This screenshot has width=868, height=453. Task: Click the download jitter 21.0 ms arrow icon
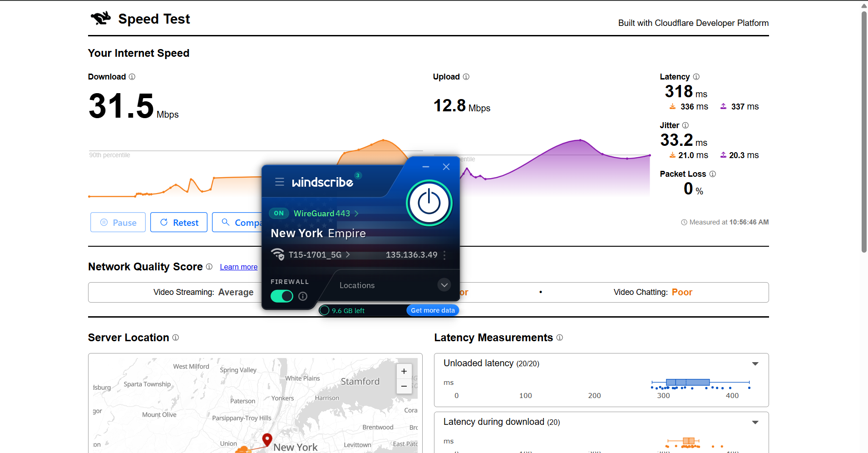click(x=673, y=155)
